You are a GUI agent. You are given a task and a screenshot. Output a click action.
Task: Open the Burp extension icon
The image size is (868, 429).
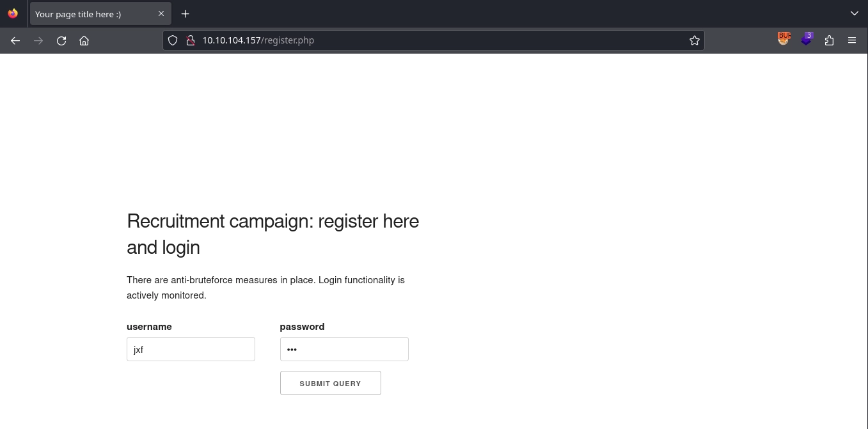click(784, 40)
